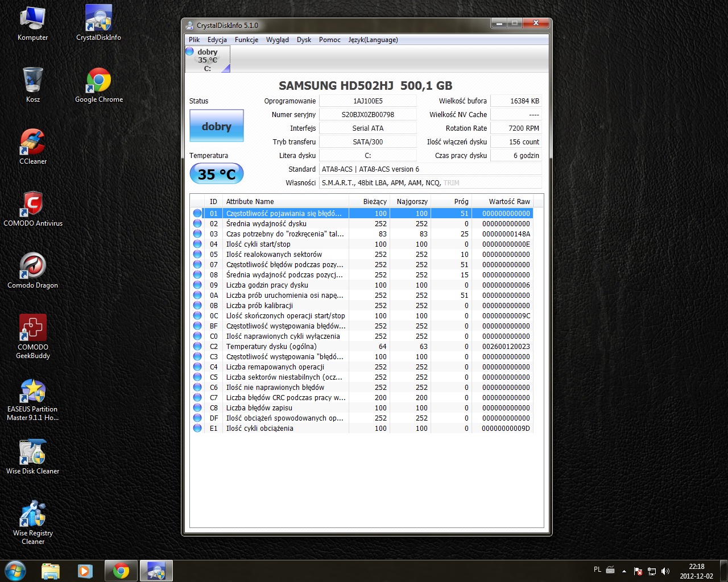Click the on-screen keyboard tray icon

[x=610, y=569]
